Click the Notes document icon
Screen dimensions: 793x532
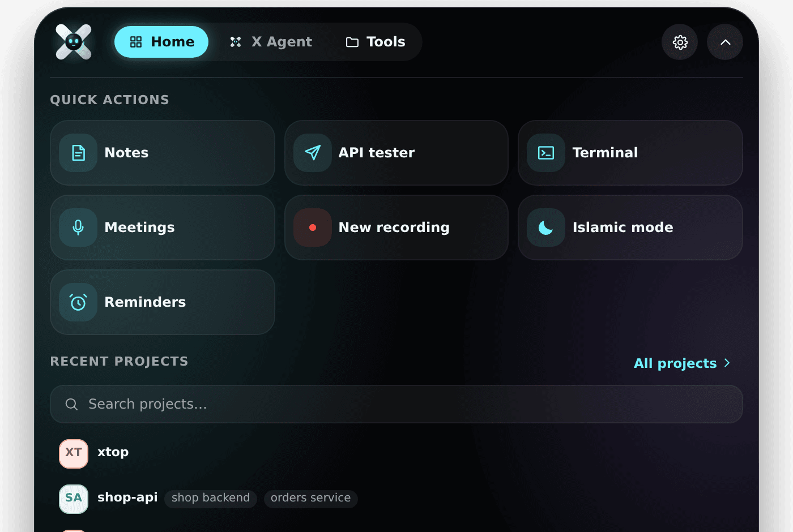pos(78,153)
